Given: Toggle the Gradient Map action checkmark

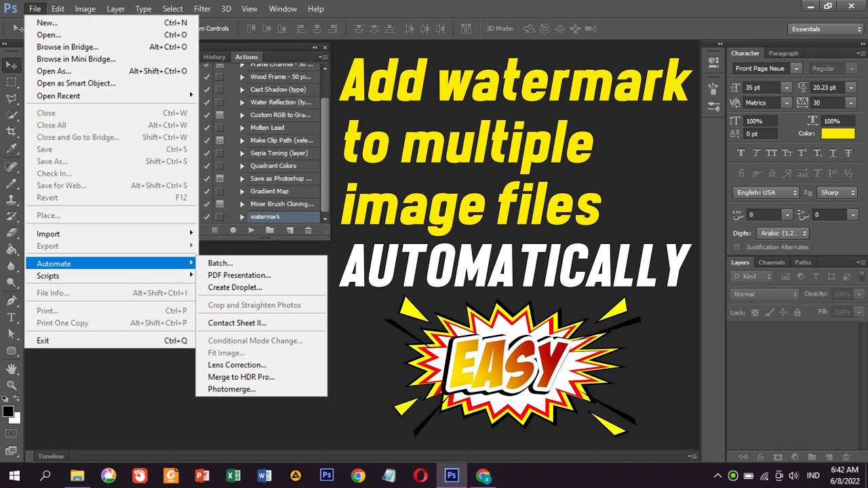Looking at the screenshot, I should [x=207, y=191].
